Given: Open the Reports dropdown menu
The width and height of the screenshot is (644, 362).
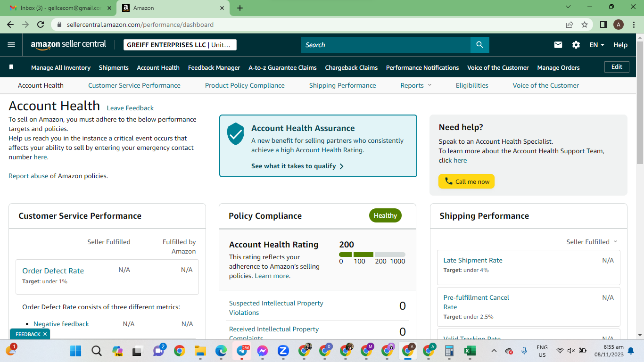Looking at the screenshot, I should point(416,85).
